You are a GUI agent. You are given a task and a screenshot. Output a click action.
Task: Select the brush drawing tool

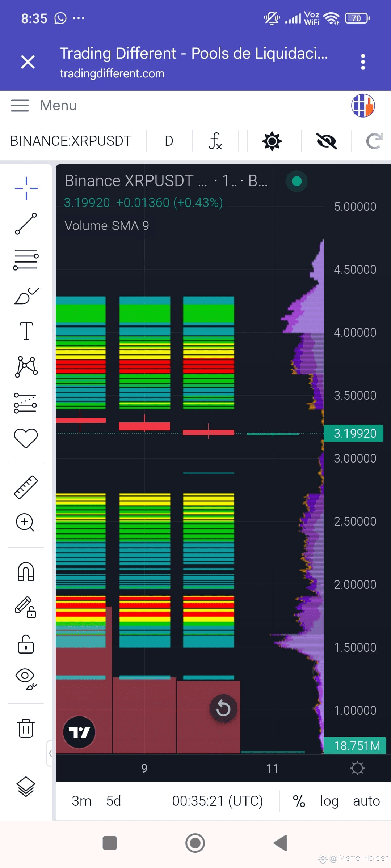26,295
